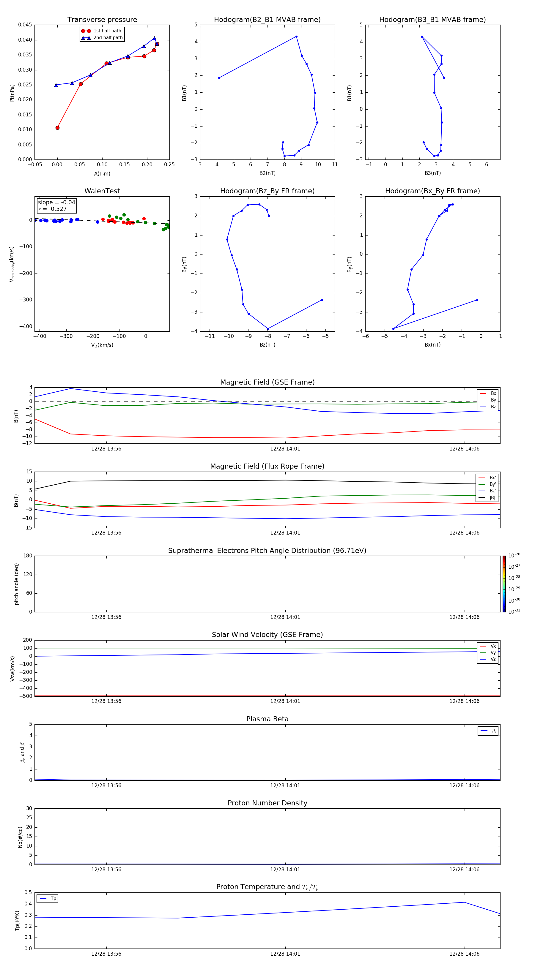This screenshot has height=980, width=535.
Task: Click Vx in the Solar Wind legend
Action: click(x=488, y=646)
